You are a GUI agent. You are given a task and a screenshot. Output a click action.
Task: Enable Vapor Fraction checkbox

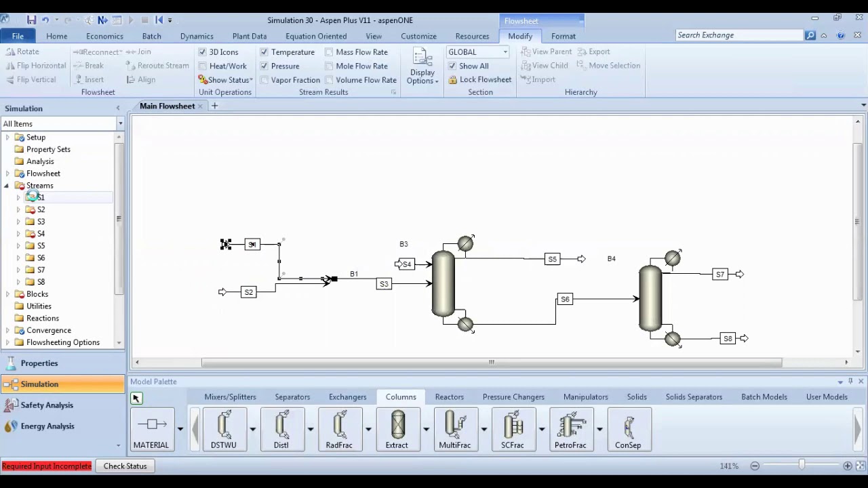[x=264, y=79]
